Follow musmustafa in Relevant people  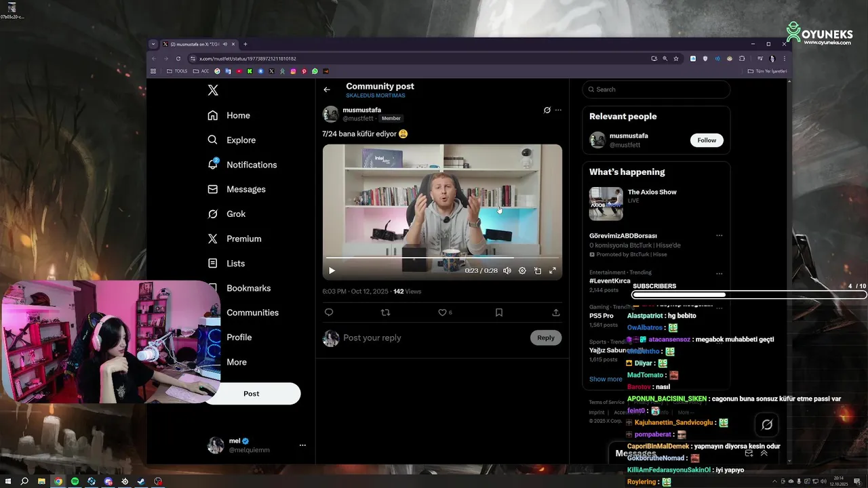[x=707, y=140]
